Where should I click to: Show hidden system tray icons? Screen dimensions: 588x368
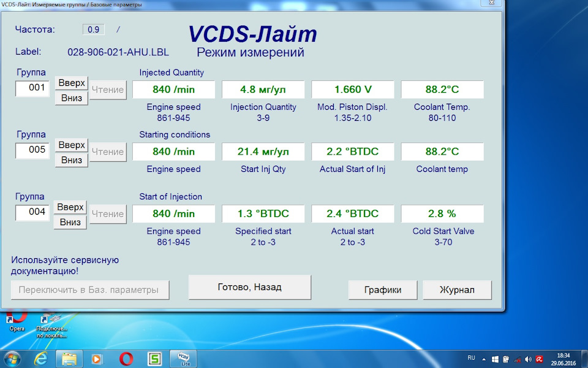click(x=484, y=359)
